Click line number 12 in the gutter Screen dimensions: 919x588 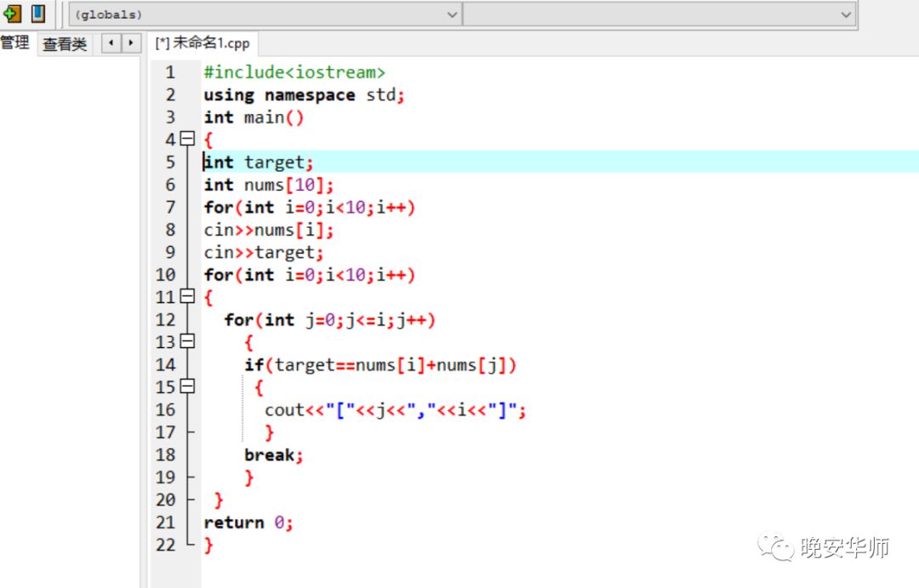click(x=165, y=319)
